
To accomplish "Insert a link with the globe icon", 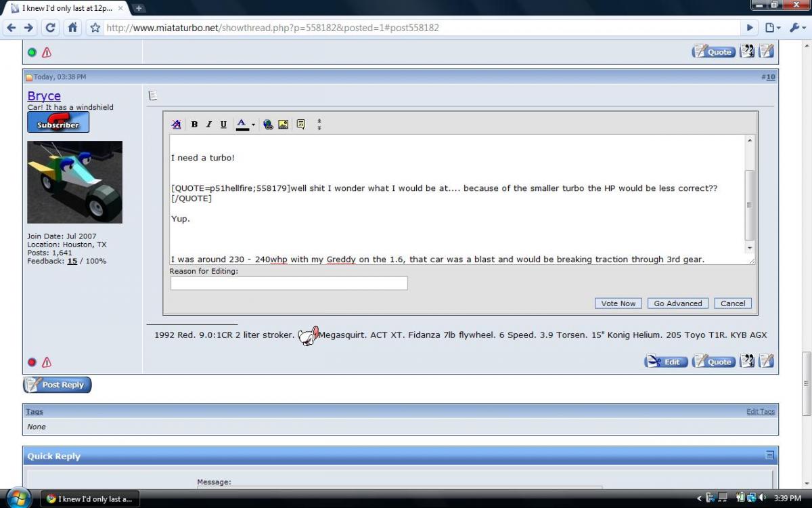I will (268, 124).
